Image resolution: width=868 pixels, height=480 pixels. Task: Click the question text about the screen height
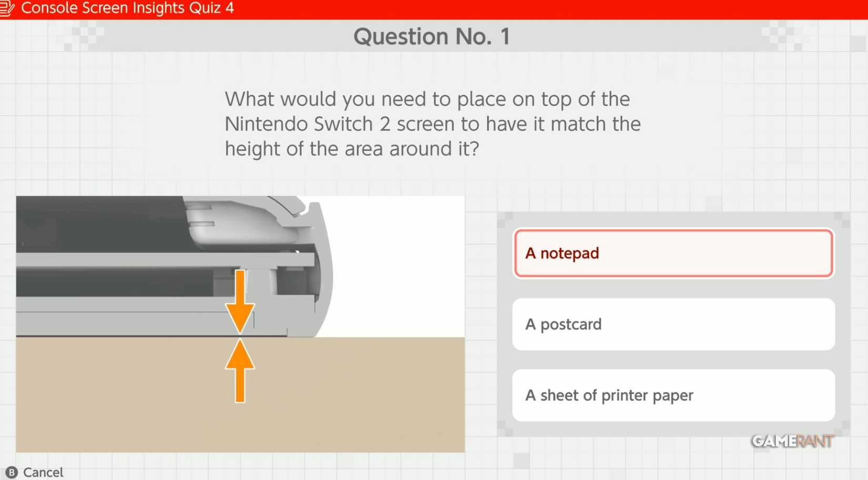[x=432, y=124]
